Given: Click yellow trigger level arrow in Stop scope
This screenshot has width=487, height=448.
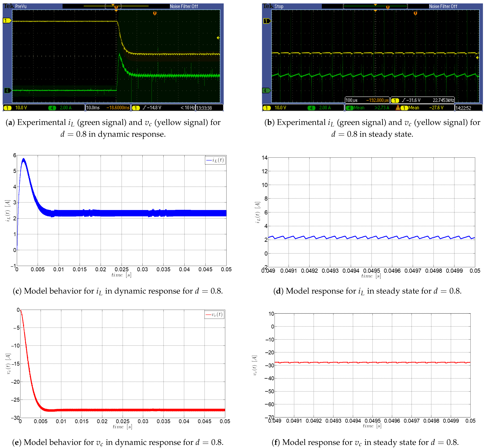Looking at the screenshot, I should click(477, 58).
